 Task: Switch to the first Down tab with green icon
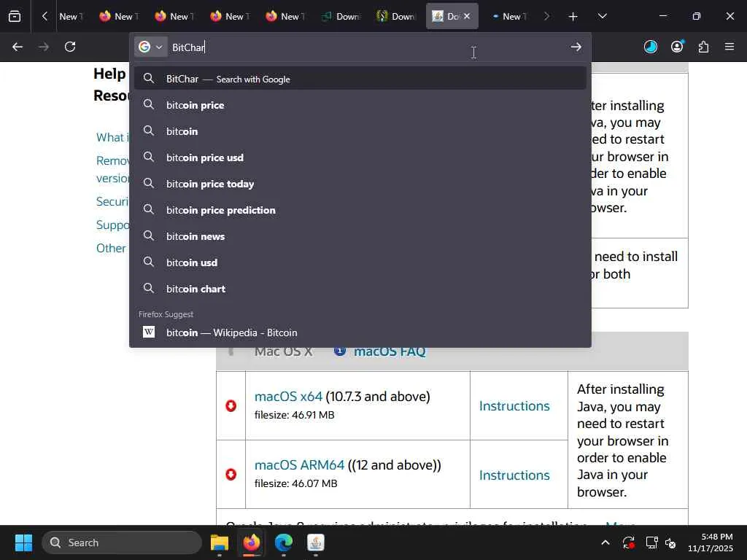point(340,16)
